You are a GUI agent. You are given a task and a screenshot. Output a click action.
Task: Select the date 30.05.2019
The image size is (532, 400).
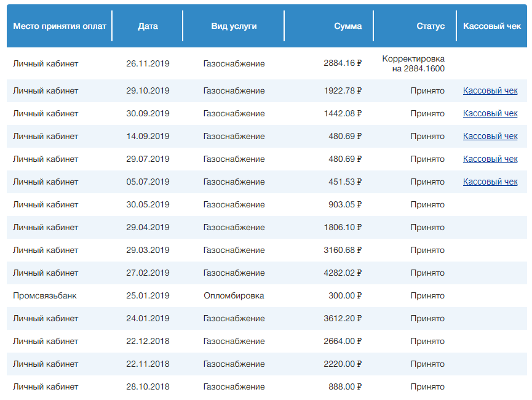[148, 204]
